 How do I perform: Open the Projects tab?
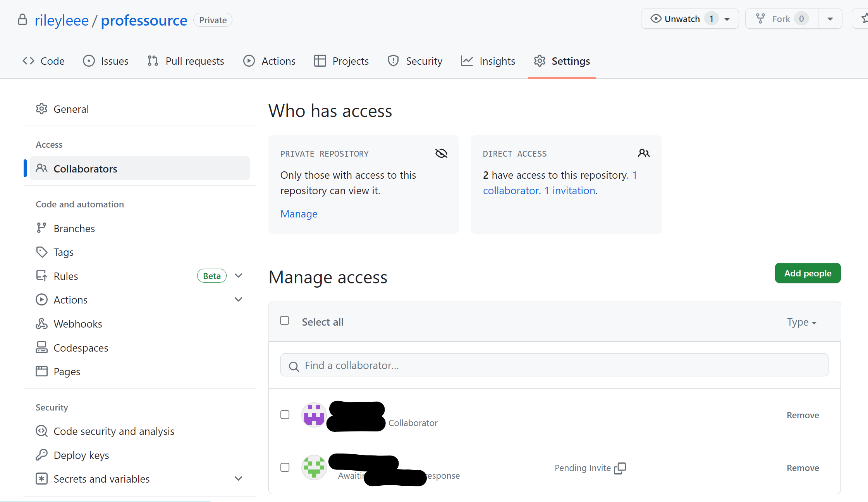coord(341,61)
